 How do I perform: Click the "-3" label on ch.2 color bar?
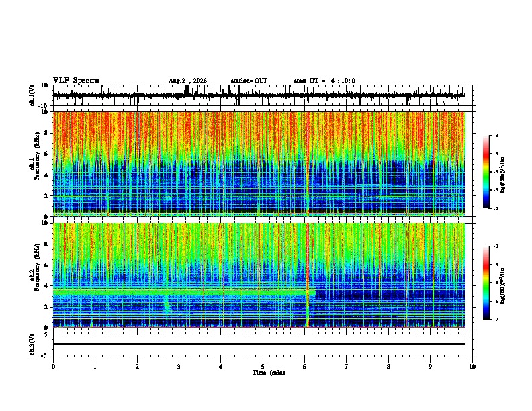click(x=496, y=246)
